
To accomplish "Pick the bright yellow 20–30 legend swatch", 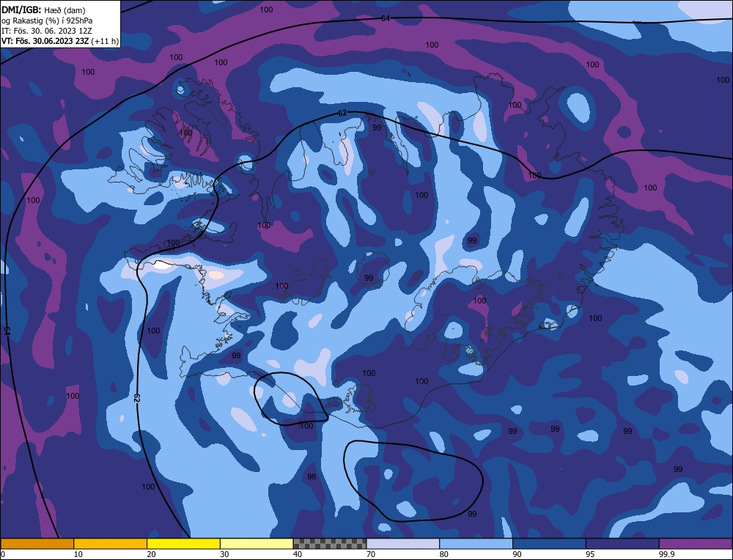I will click(183, 543).
